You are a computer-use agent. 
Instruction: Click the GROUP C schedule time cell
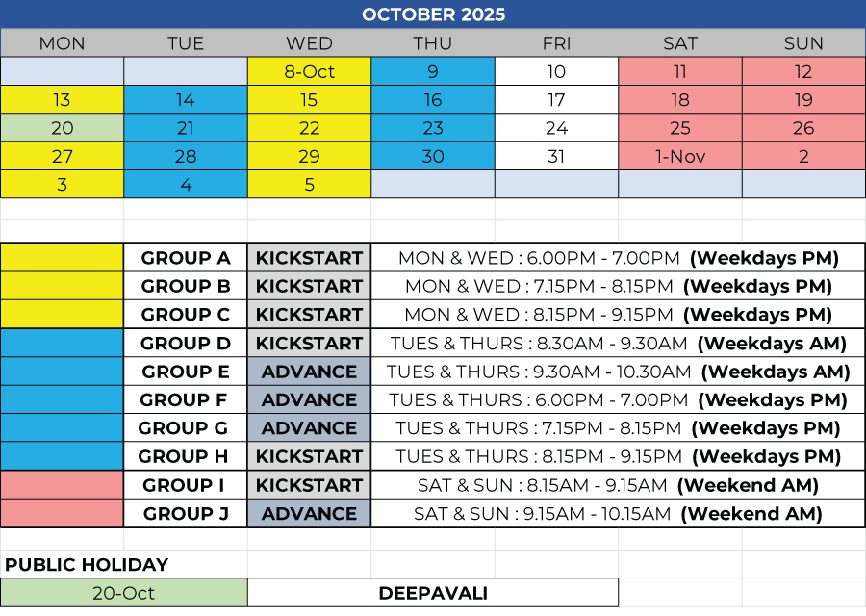(618, 315)
